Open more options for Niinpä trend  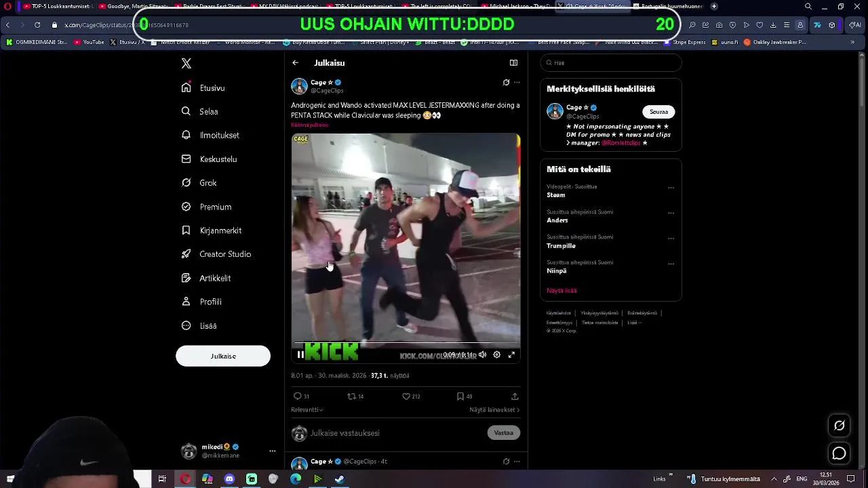[671, 264]
